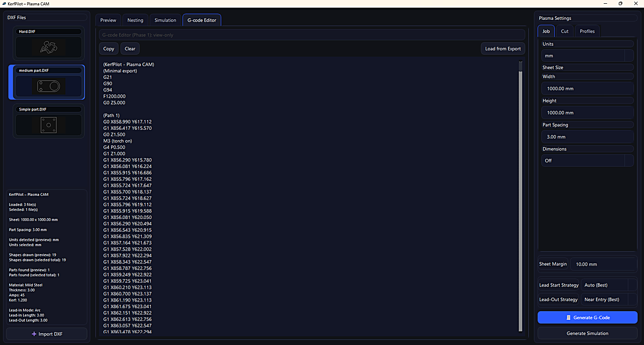
Task: Click the Load from Export button
Action: (x=503, y=48)
